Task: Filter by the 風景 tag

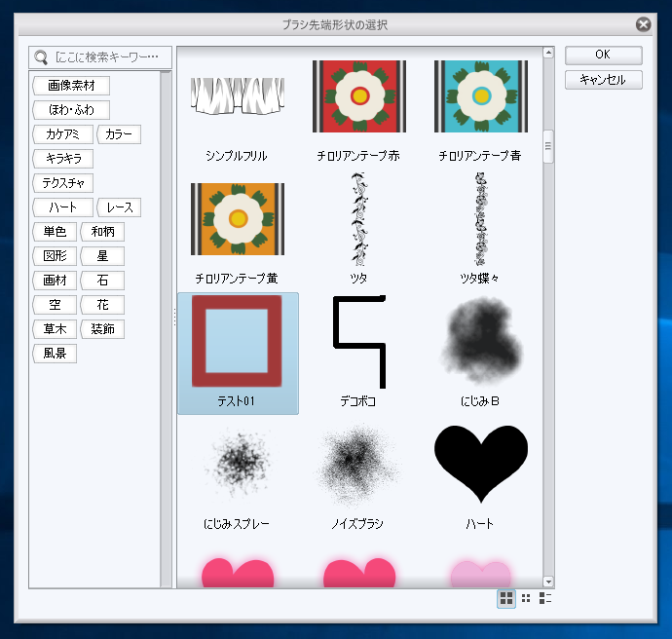Action: [55, 354]
